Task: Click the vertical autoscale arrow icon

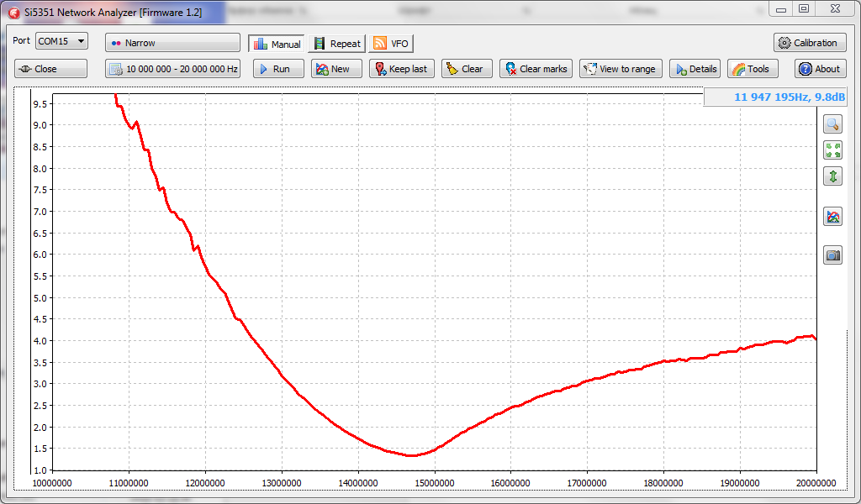Action: click(x=832, y=176)
